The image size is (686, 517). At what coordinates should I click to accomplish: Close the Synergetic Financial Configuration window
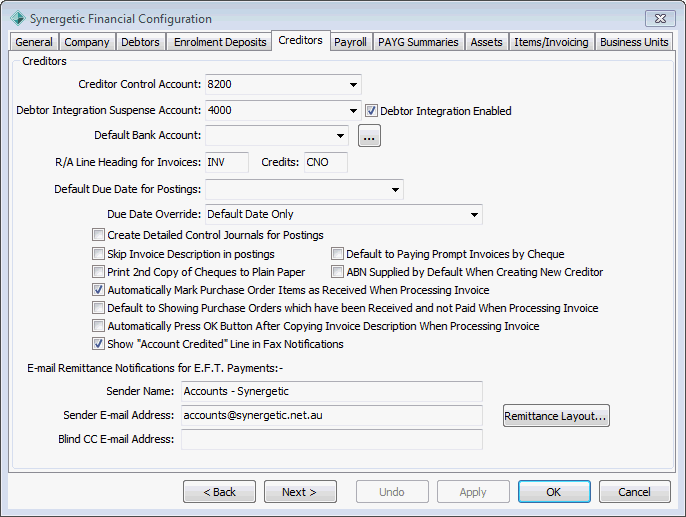(660, 18)
